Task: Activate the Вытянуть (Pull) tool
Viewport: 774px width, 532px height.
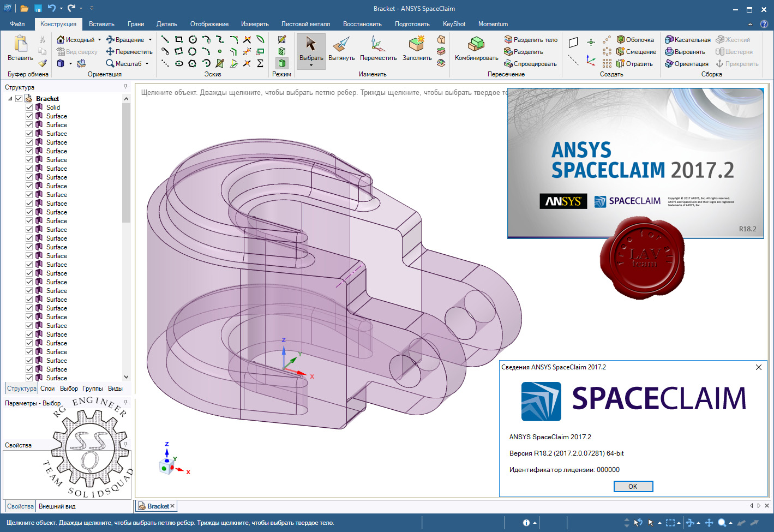Action: tap(341, 48)
